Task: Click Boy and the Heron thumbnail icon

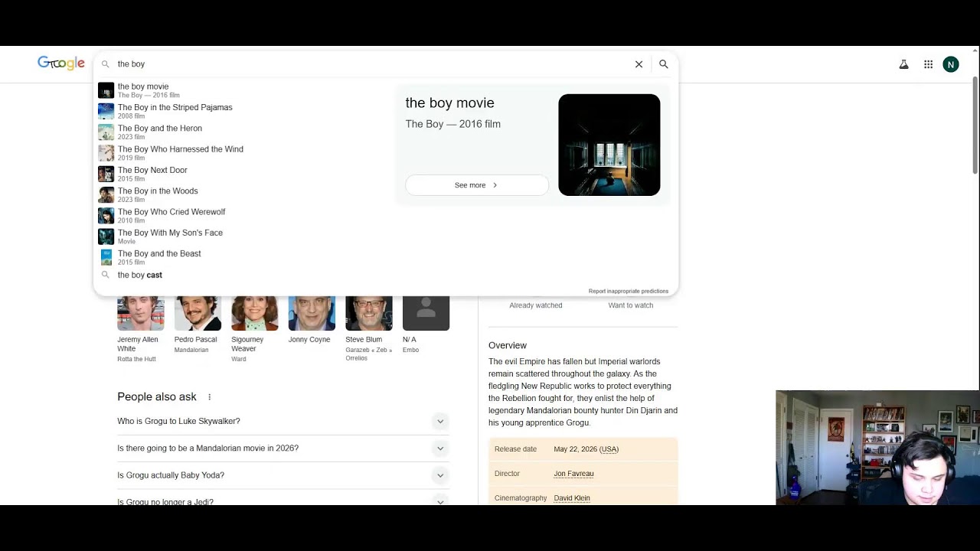Action: [106, 132]
